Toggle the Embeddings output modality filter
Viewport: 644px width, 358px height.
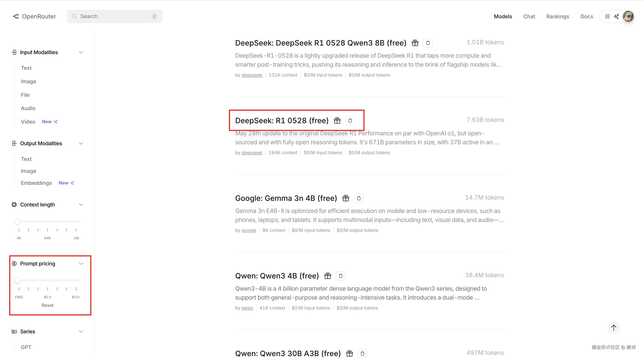pos(36,183)
